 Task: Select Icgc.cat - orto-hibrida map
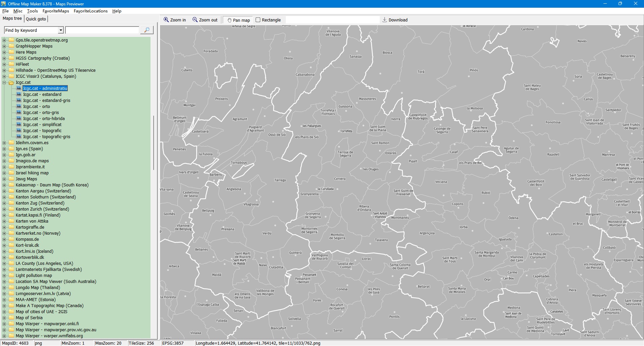pos(44,119)
